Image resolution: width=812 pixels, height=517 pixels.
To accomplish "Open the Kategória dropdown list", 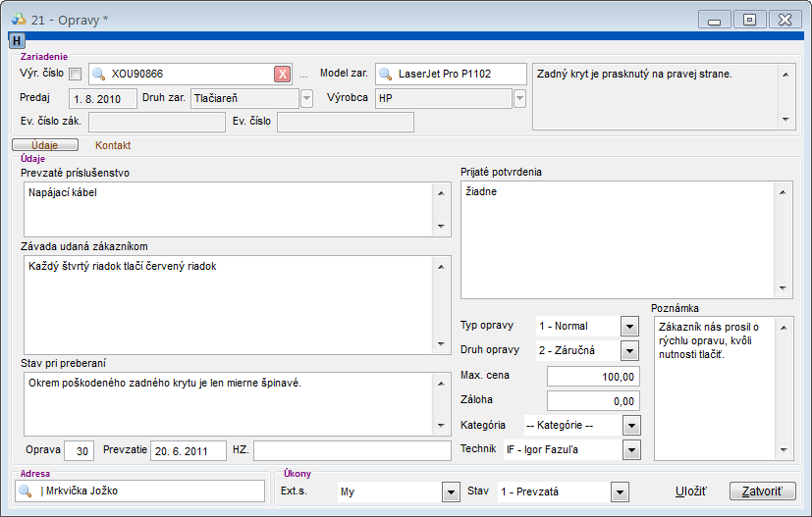I will 630,425.
